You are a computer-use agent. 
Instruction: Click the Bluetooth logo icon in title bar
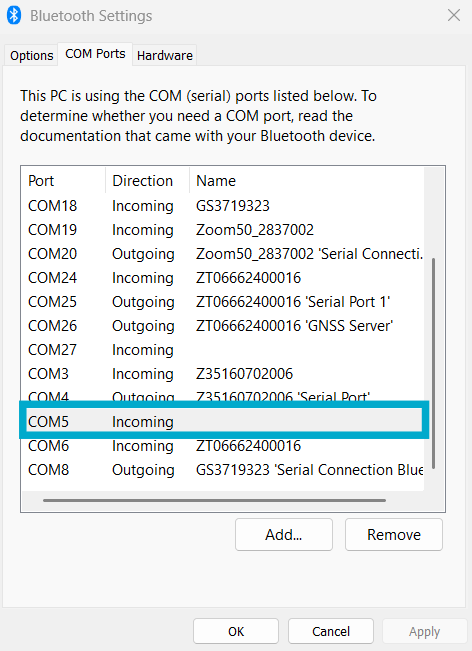click(x=14, y=16)
